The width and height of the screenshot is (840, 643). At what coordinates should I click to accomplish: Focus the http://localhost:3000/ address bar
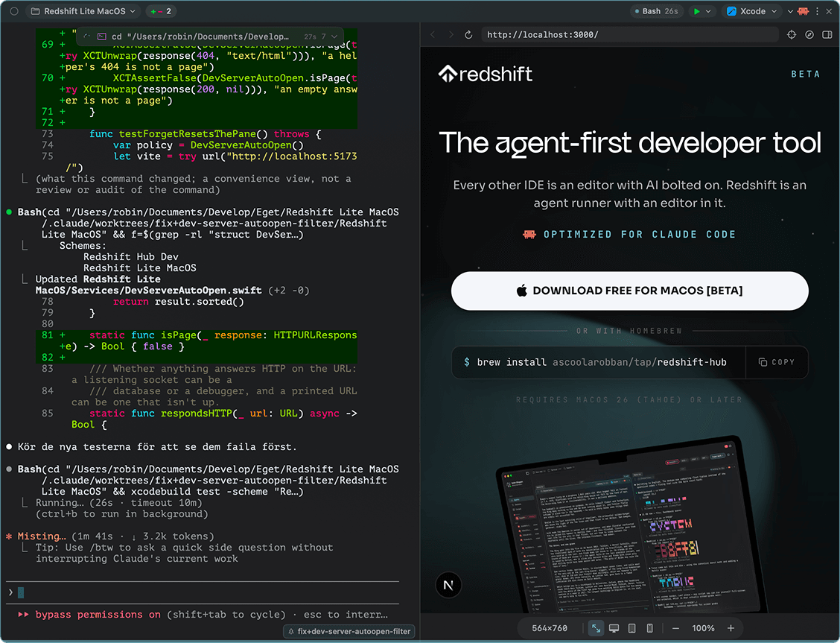(x=629, y=35)
